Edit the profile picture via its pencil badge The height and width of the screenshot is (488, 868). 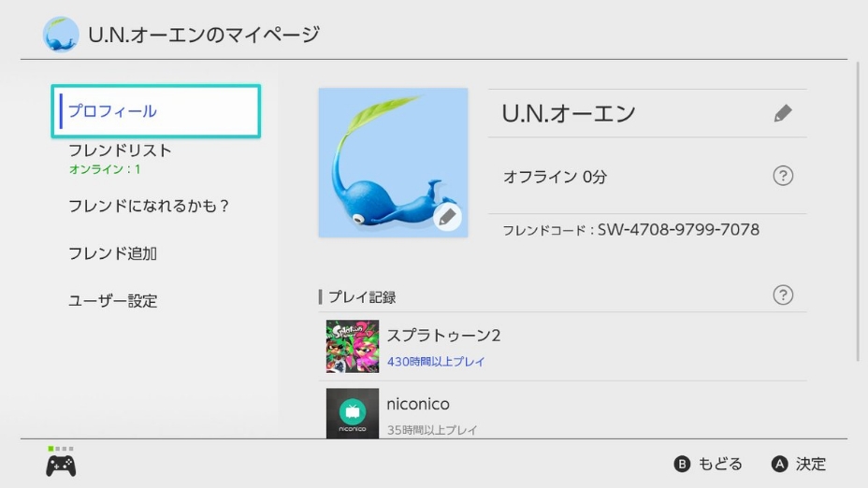[x=447, y=217]
